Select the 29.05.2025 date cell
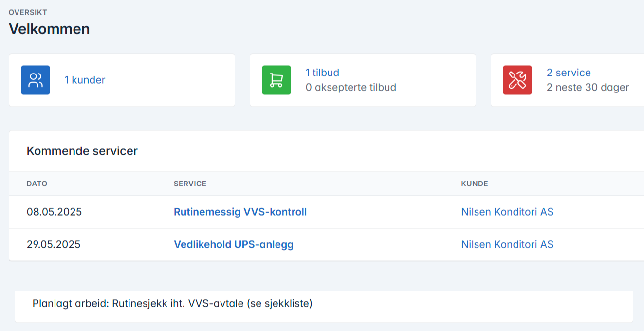Image resolution: width=644 pixels, height=331 pixels. click(x=54, y=244)
